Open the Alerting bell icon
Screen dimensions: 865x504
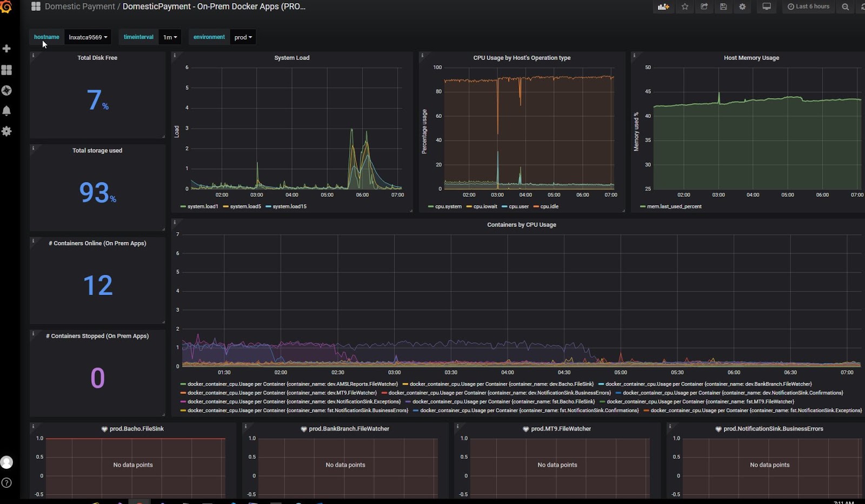7,111
